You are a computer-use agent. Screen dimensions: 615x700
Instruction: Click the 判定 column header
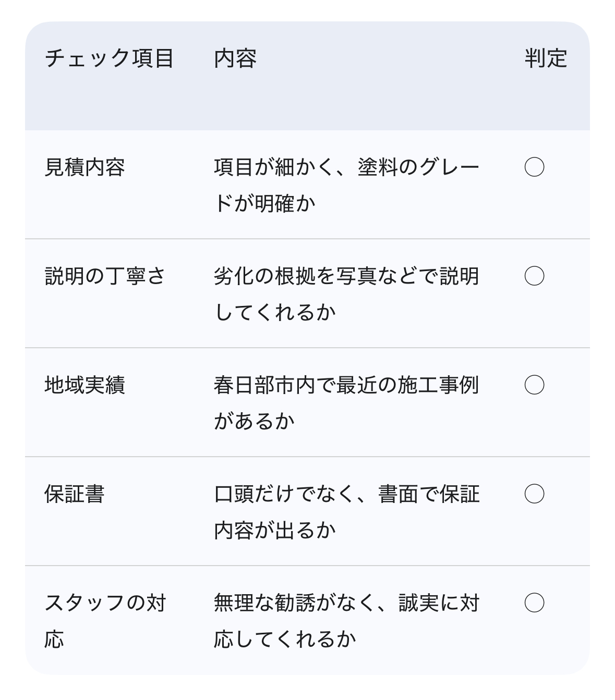pyautogui.click(x=546, y=58)
